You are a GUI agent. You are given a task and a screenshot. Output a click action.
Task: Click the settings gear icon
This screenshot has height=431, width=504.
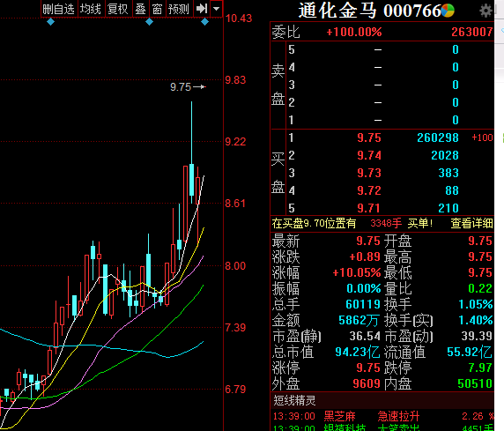coord(485,11)
